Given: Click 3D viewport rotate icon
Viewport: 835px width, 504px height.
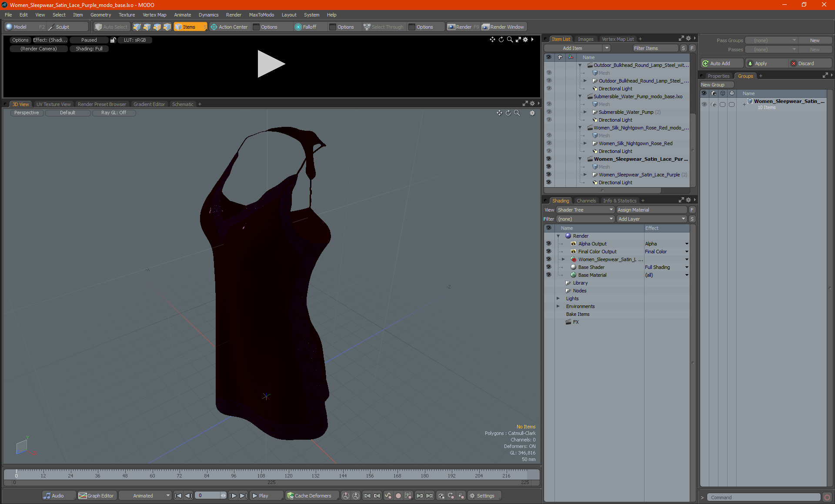Looking at the screenshot, I should click(x=508, y=113).
